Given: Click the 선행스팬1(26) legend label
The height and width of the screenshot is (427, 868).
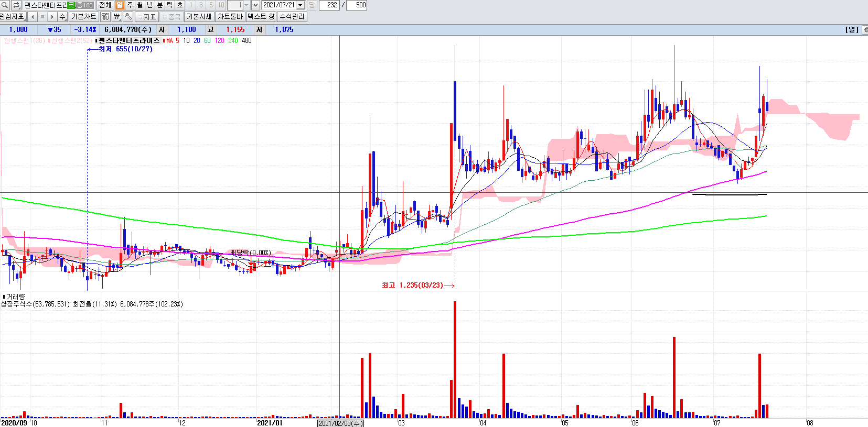Looking at the screenshot, I should [x=25, y=40].
